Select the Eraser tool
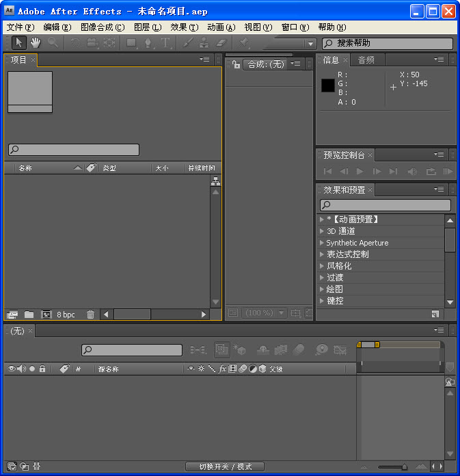460x476 pixels. (x=221, y=43)
